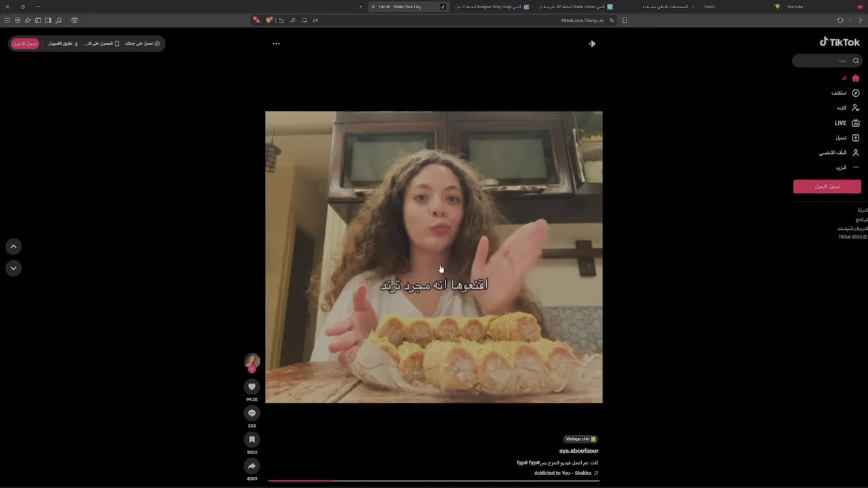The height and width of the screenshot is (488, 868).
Task: Click browser back arrow
Action: pos(860,20)
